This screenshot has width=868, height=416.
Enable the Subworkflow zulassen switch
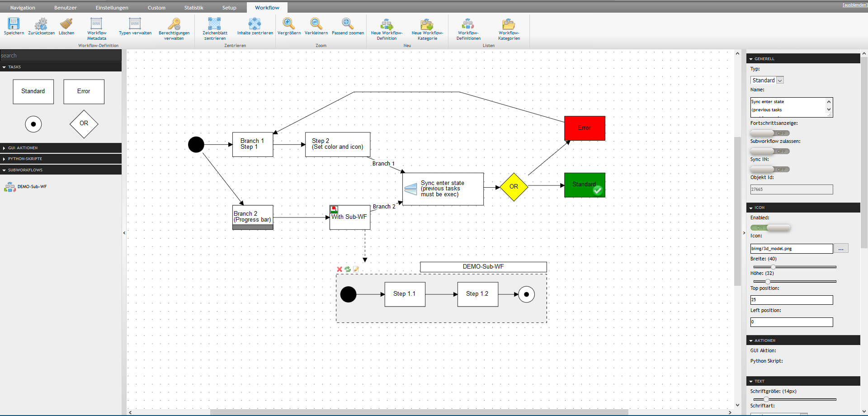[x=770, y=151]
